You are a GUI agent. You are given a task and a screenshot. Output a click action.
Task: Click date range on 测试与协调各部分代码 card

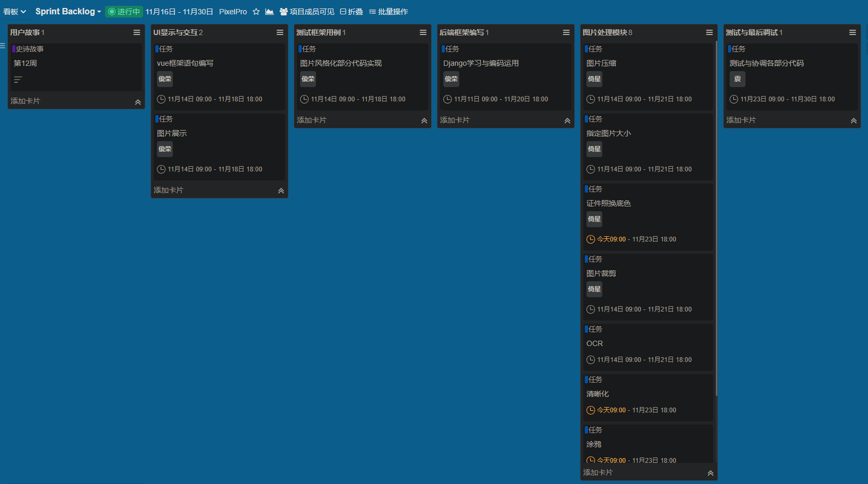787,99
